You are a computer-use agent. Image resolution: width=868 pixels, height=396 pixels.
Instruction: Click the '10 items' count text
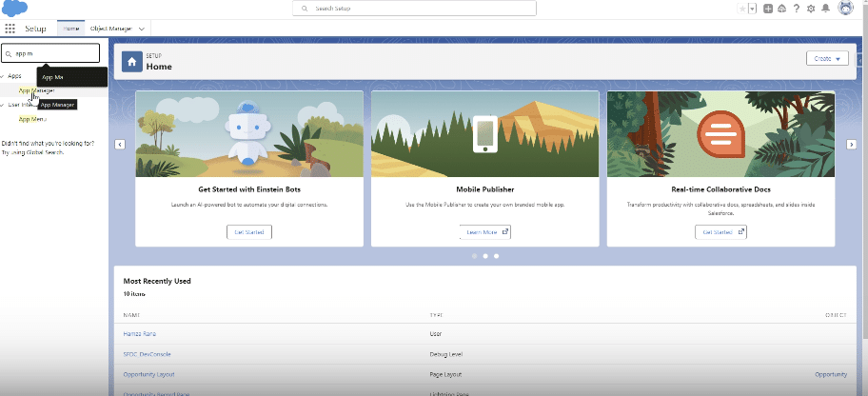(134, 294)
